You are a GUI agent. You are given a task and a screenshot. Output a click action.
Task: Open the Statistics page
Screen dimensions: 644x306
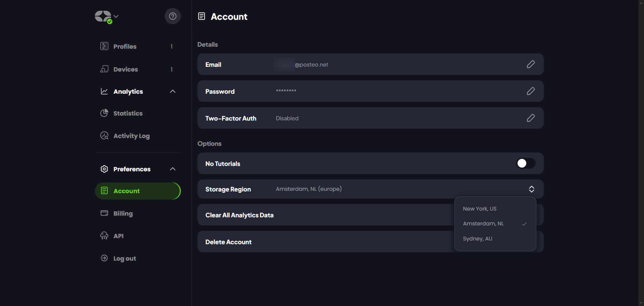pyautogui.click(x=127, y=113)
